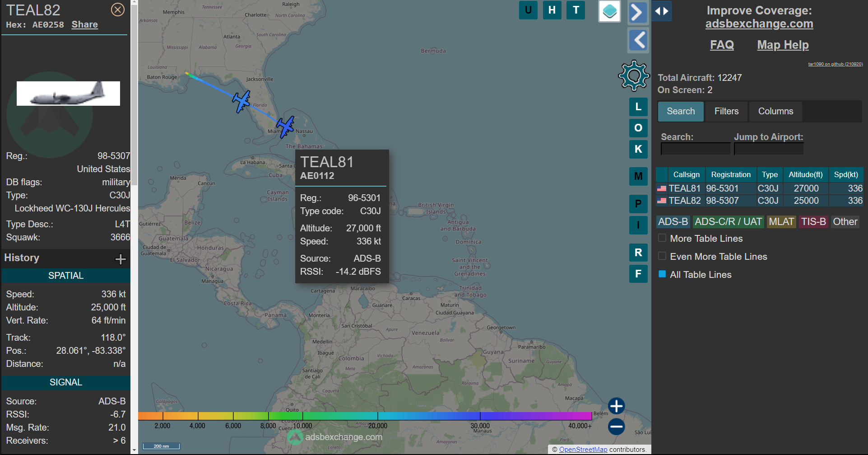
Task: Switch to the Filters tab
Action: pos(726,111)
